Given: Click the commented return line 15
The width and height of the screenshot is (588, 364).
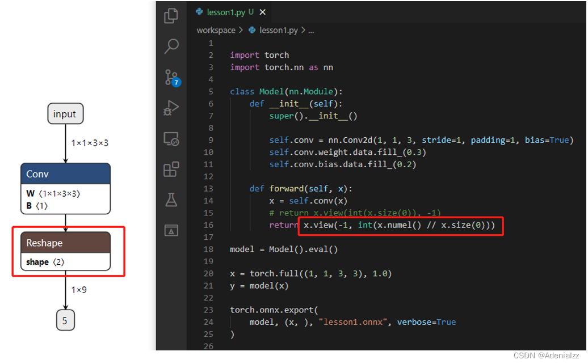Looking at the screenshot, I should tap(355, 213).
